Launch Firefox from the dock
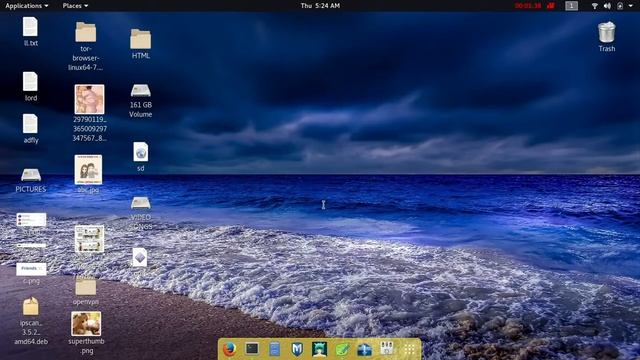Viewport: 640px width, 360px height. pyautogui.click(x=229, y=349)
